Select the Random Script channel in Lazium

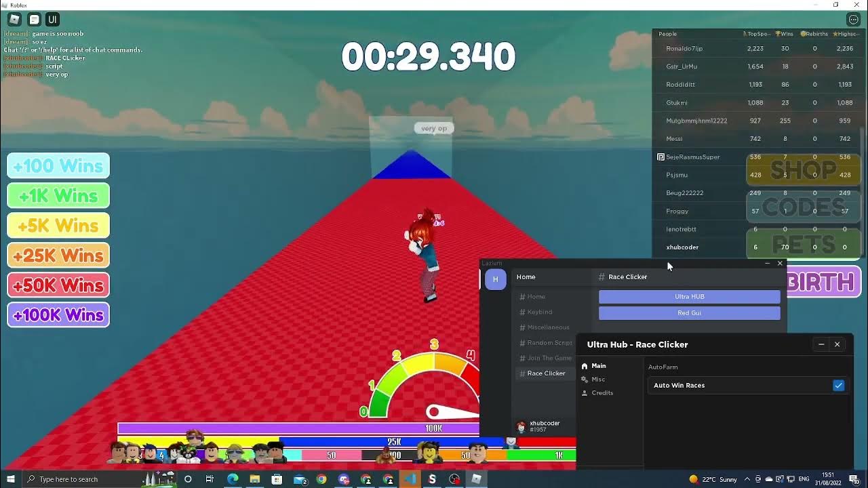point(545,343)
